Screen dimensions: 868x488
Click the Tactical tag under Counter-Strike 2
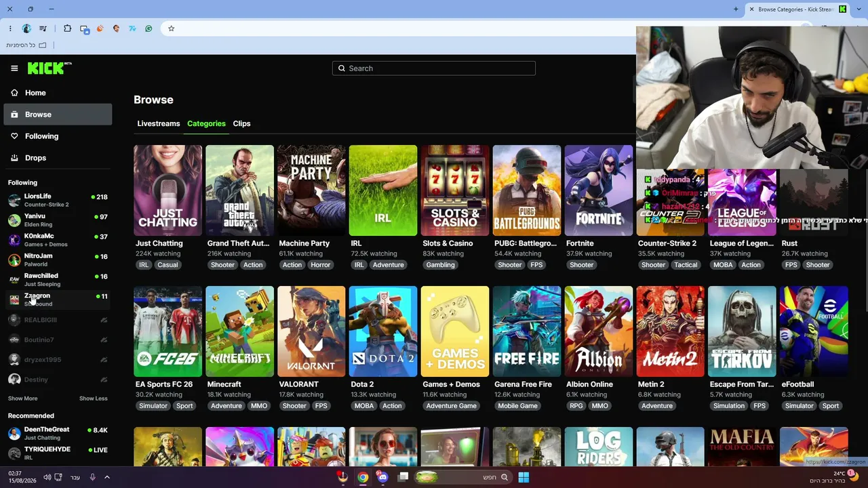(x=686, y=265)
